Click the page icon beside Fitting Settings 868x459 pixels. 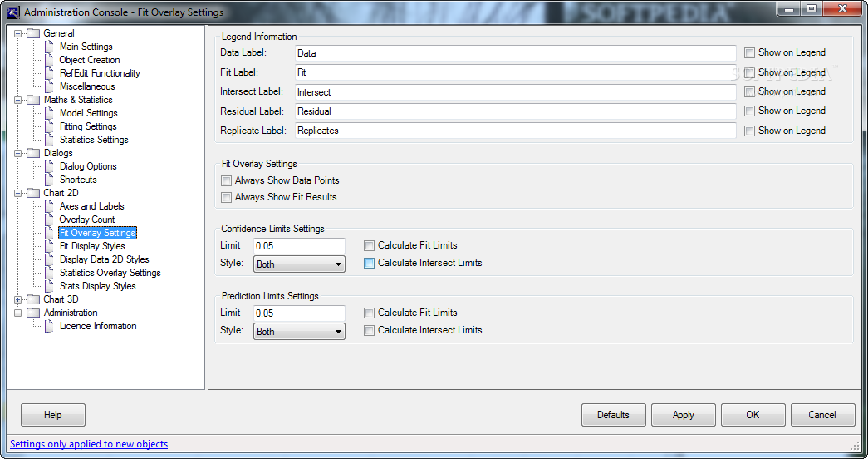(49, 126)
